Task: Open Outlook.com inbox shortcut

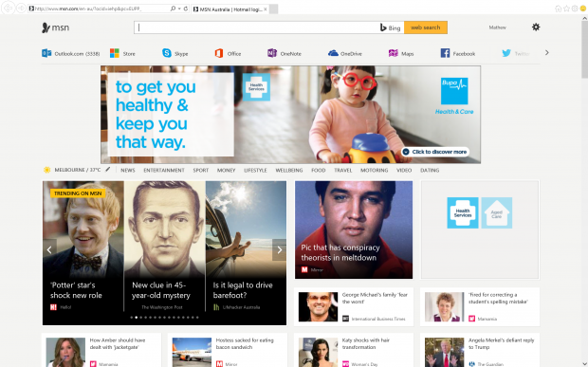Action: pyautogui.click(x=71, y=54)
